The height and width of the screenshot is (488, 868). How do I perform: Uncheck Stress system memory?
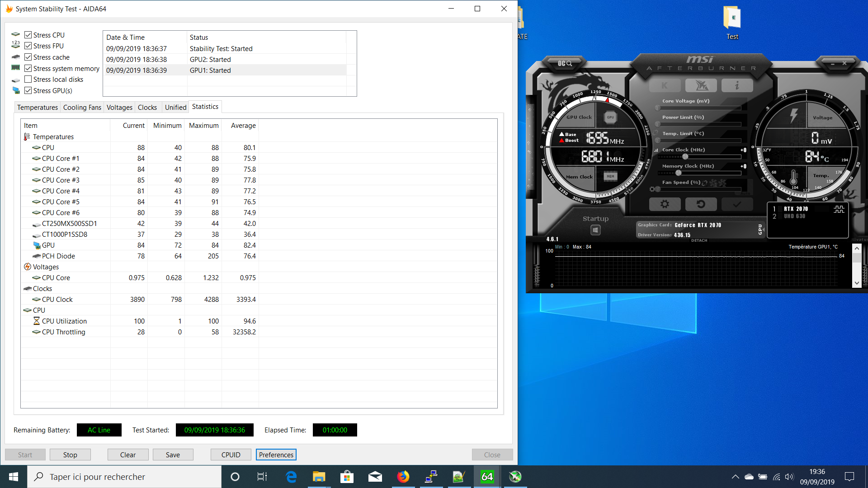[28, 68]
